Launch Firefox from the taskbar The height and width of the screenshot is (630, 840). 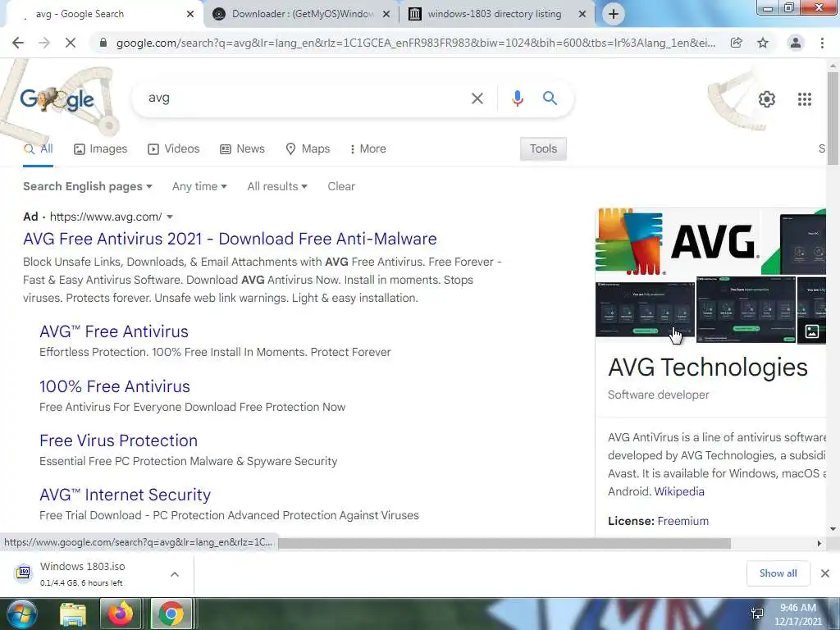[x=120, y=614]
